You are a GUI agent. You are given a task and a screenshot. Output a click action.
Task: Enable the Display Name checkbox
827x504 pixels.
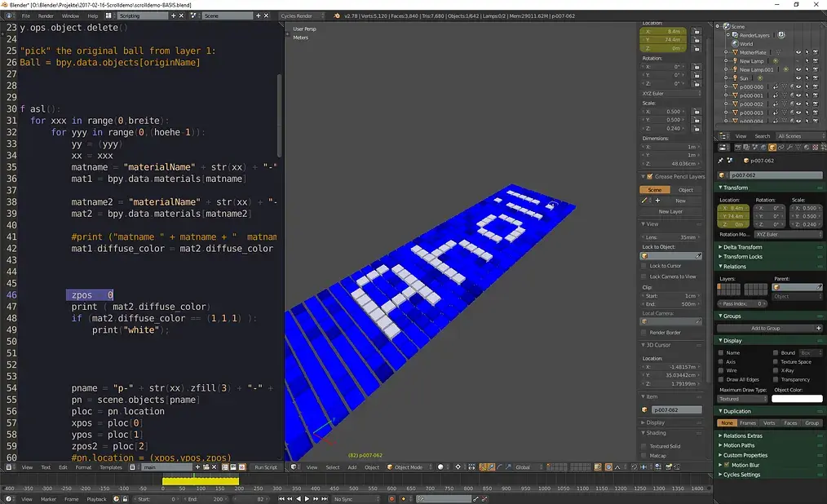[x=721, y=352]
